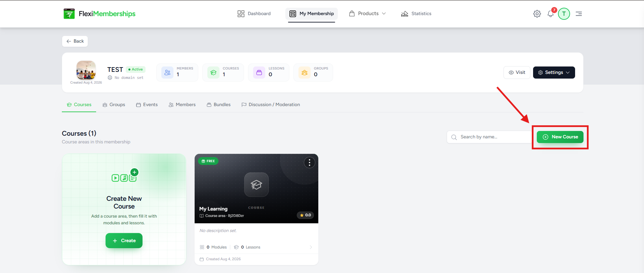
Task: Click the TEST membership thumbnail image
Action: pos(86,70)
